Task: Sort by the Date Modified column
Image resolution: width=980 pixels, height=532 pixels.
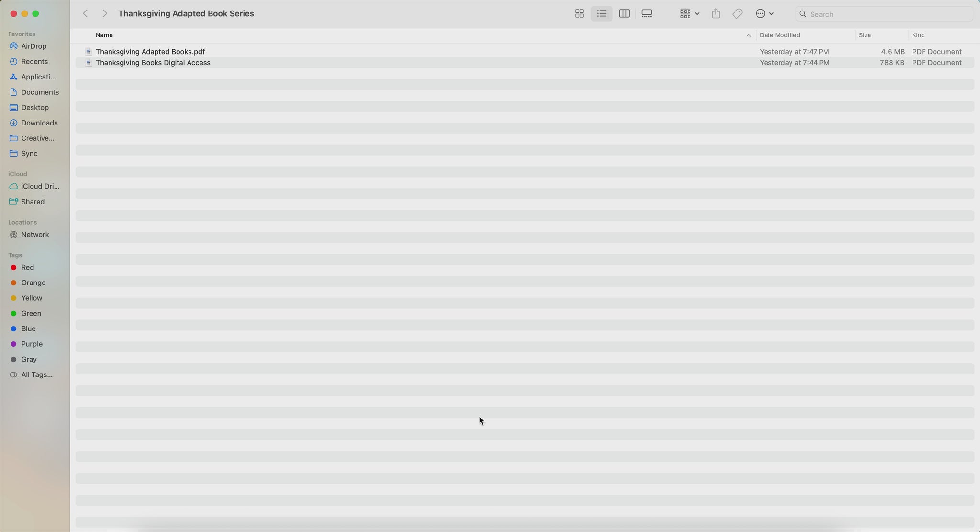Action: 780,35
